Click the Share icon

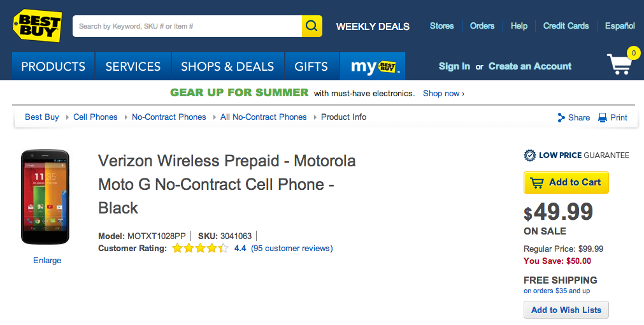[x=561, y=117]
